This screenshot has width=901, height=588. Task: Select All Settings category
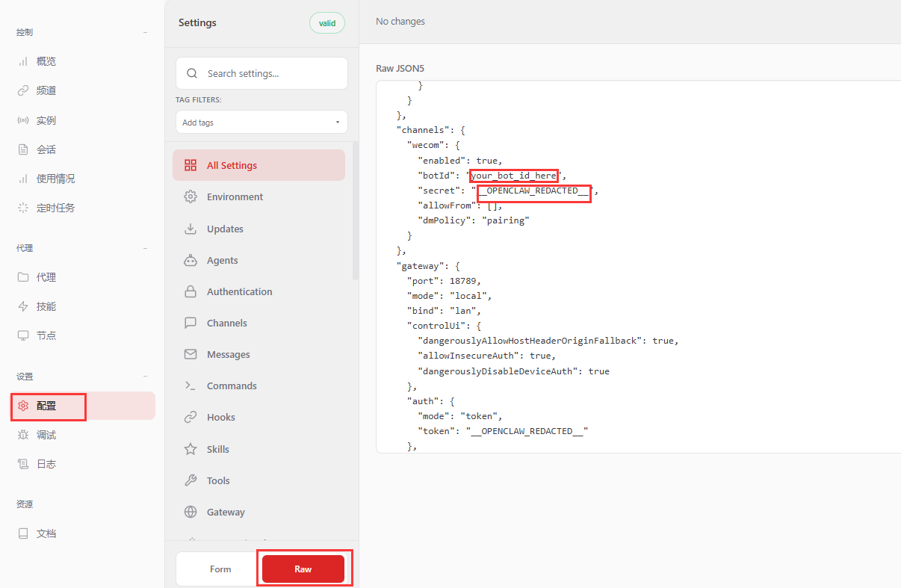point(258,165)
